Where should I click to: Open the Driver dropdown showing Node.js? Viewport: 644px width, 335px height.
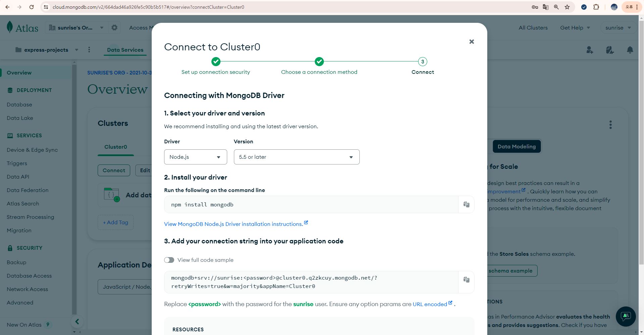(195, 157)
